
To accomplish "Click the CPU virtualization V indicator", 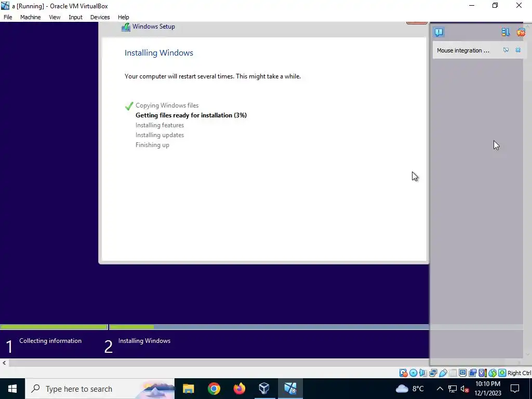I will [482, 373].
